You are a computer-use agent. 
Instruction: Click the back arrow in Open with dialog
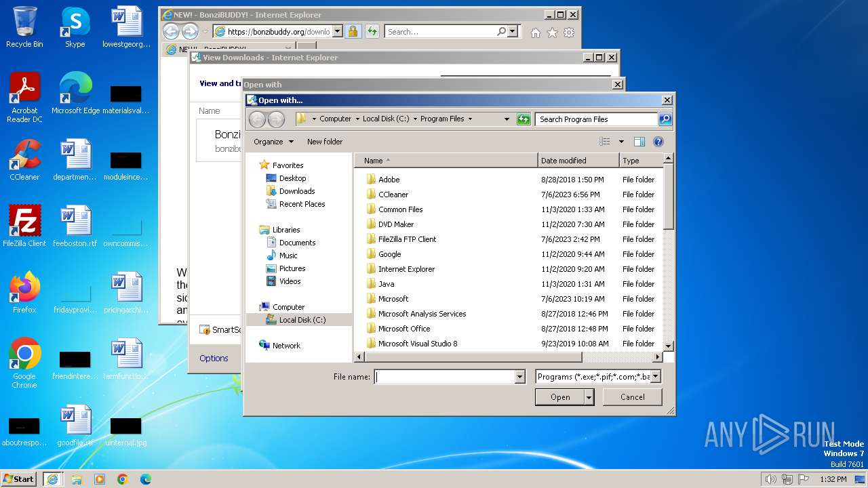(257, 119)
